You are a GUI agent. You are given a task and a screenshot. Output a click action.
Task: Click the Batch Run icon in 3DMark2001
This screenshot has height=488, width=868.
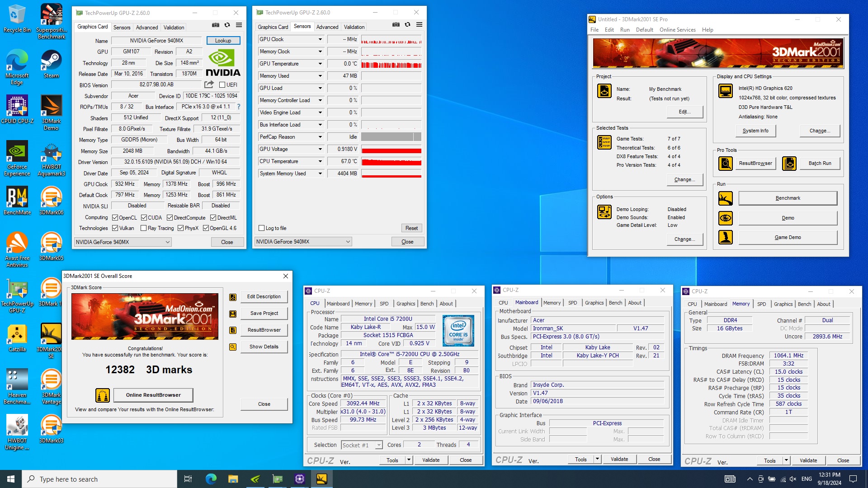(x=789, y=163)
